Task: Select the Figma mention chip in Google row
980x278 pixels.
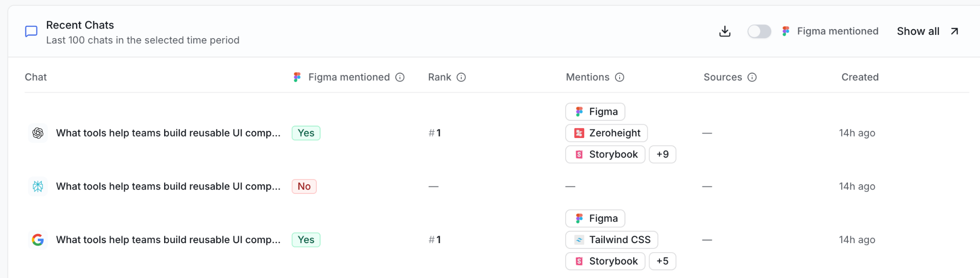Action: click(595, 218)
